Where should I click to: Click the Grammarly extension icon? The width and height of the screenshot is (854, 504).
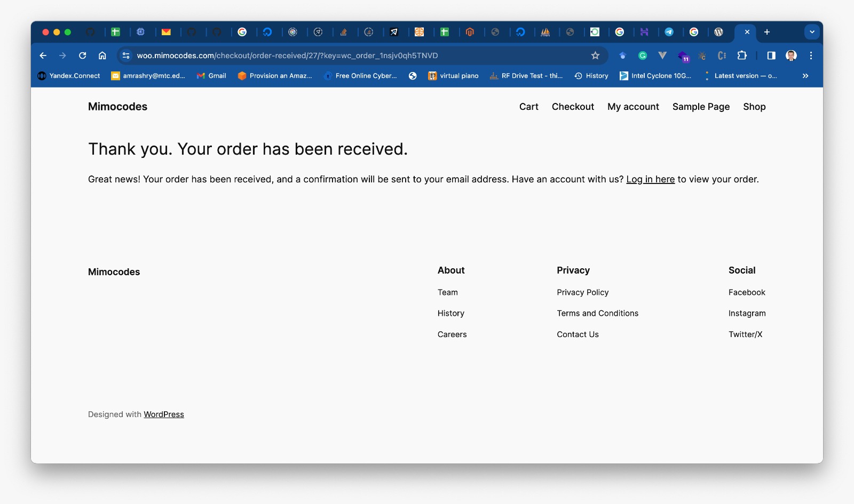point(643,55)
